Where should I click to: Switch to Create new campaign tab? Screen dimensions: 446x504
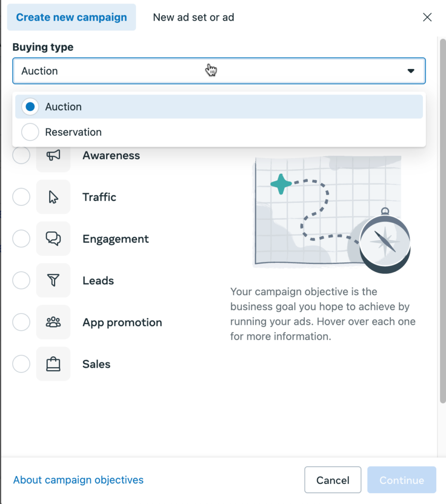pos(71,17)
